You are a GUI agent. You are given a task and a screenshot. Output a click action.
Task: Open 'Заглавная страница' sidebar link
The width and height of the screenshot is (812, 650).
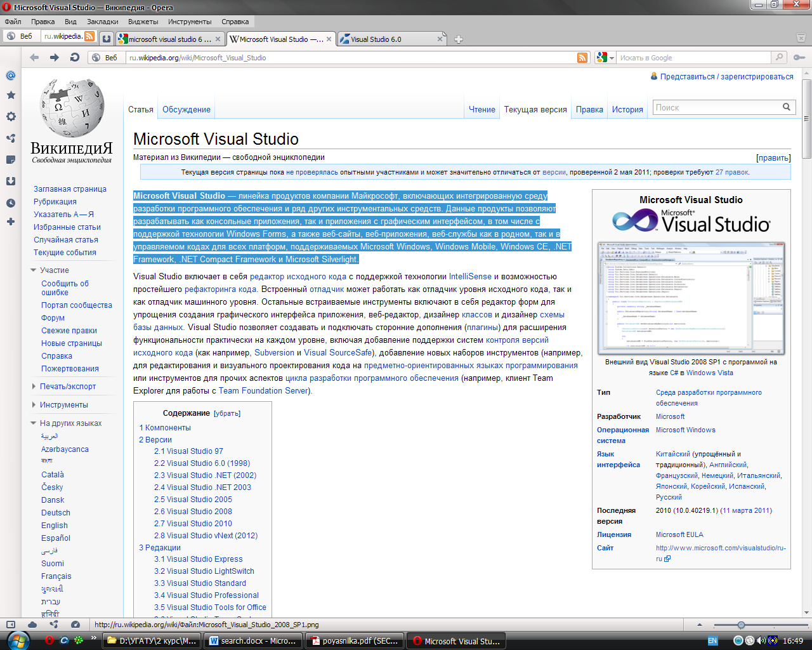[70, 189]
